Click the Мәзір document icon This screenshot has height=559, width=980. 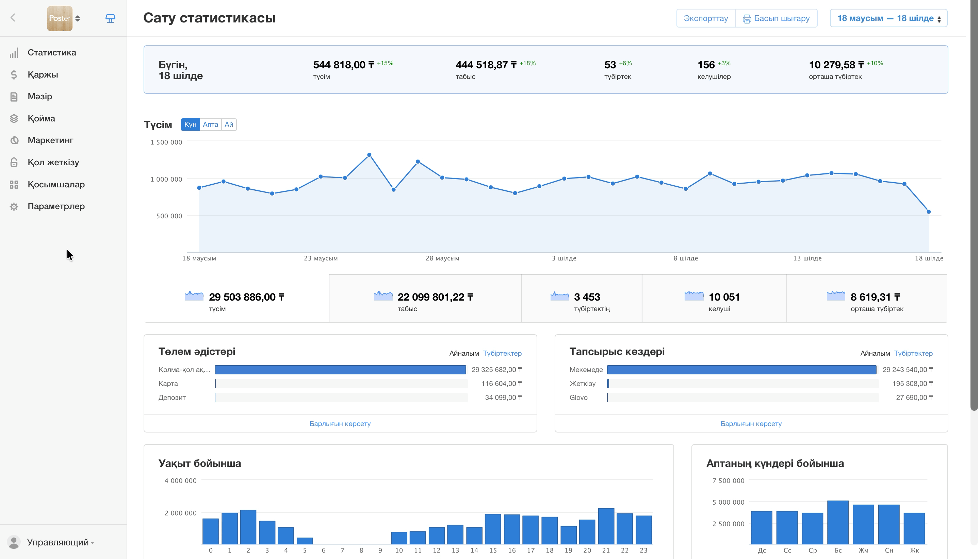pos(14,97)
